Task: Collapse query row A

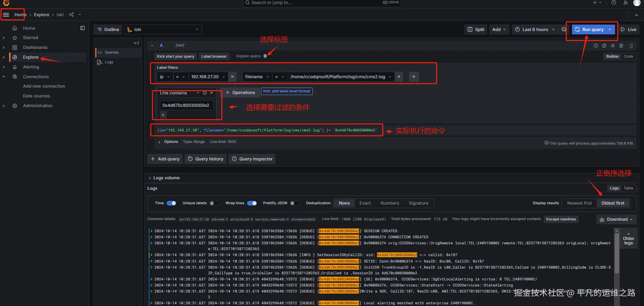Action: [x=152, y=45]
